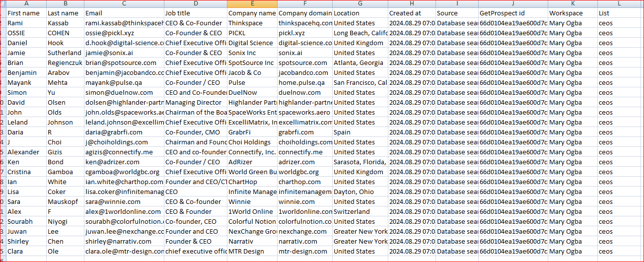The width and height of the screenshot is (644, 262).
Task: Select column G header
Action: pyautogui.click(x=360, y=3)
